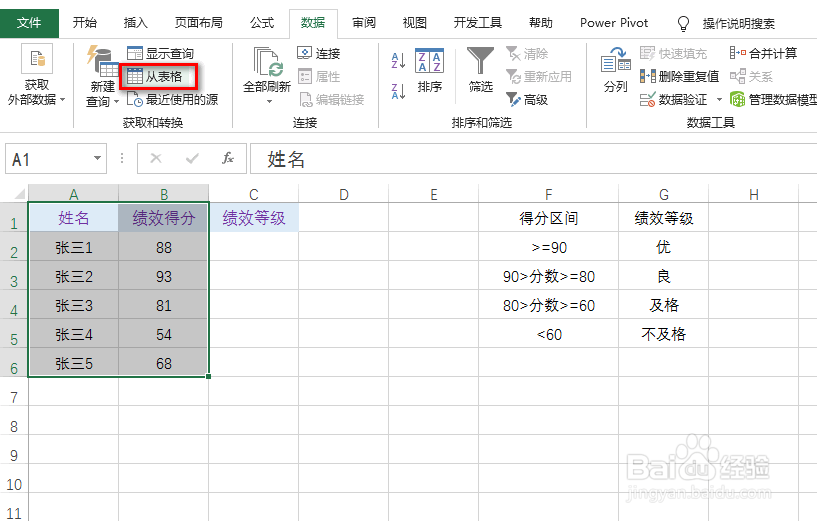Open the 获取外部数据 button

36,76
